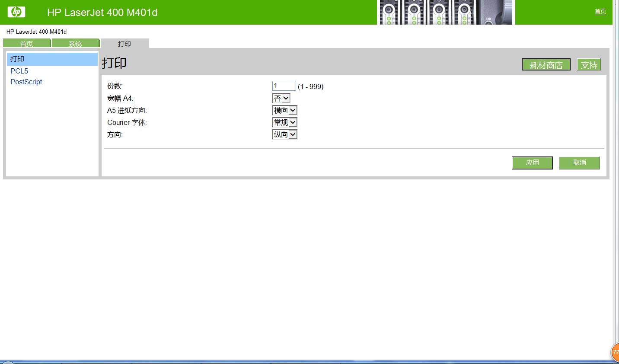619x364 pixels.
Task: Click the 份数 label
Action: (115, 86)
